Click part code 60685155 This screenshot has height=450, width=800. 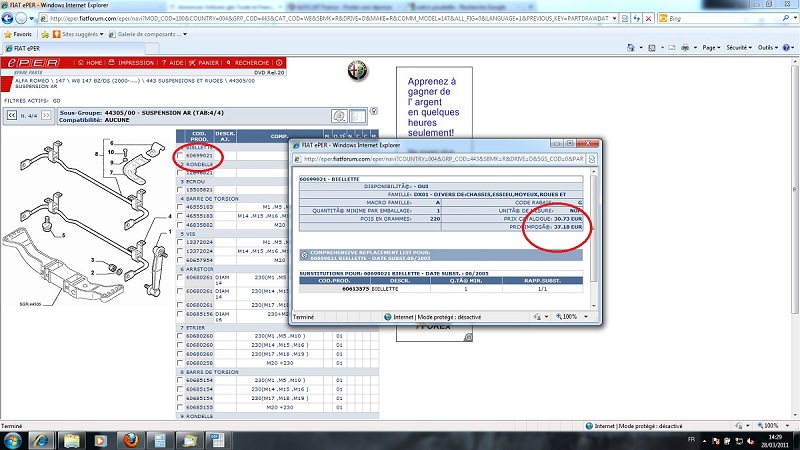pyautogui.click(x=199, y=407)
